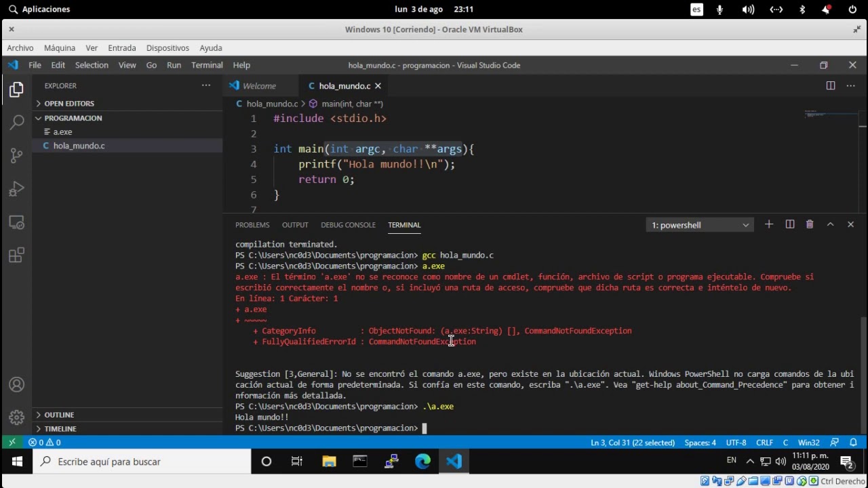The image size is (868, 488).
Task: Open the Selection menu in VS Code
Action: [92, 65]
